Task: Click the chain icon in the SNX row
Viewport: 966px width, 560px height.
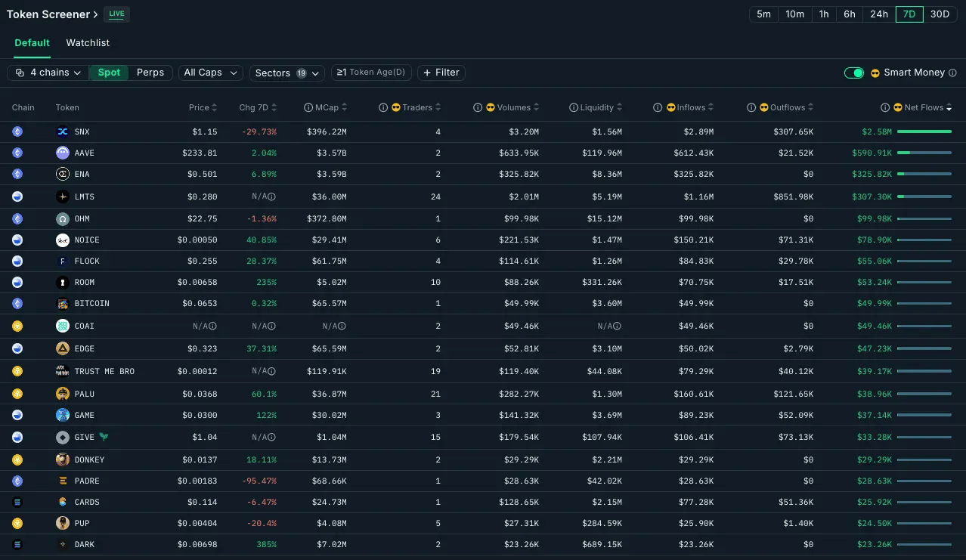Action: [x=17, y=131]
